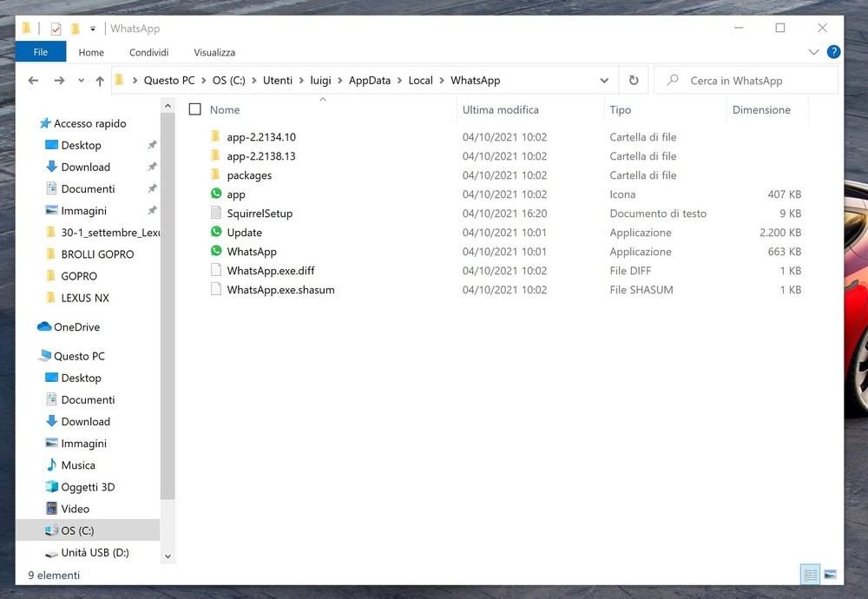
Task: Click the Video filmstrip icon in sidebar
Action: [51, 508]
